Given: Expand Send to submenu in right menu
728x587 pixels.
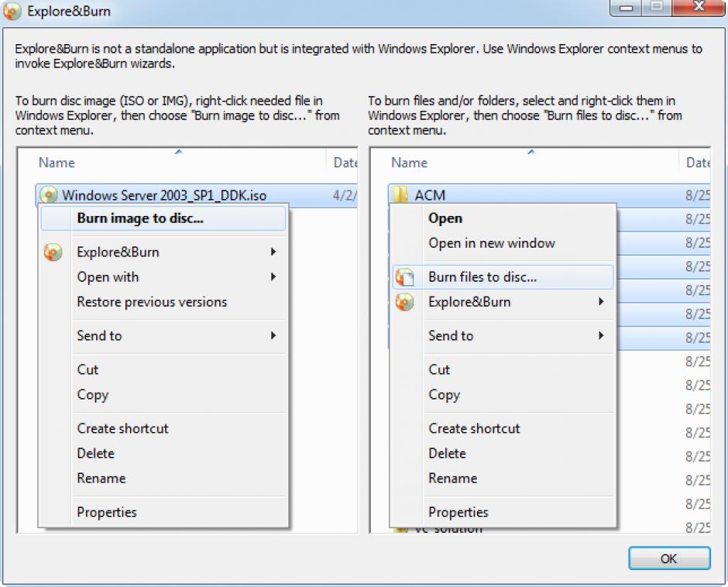Looking at the screenshot, I should [503, 336].
